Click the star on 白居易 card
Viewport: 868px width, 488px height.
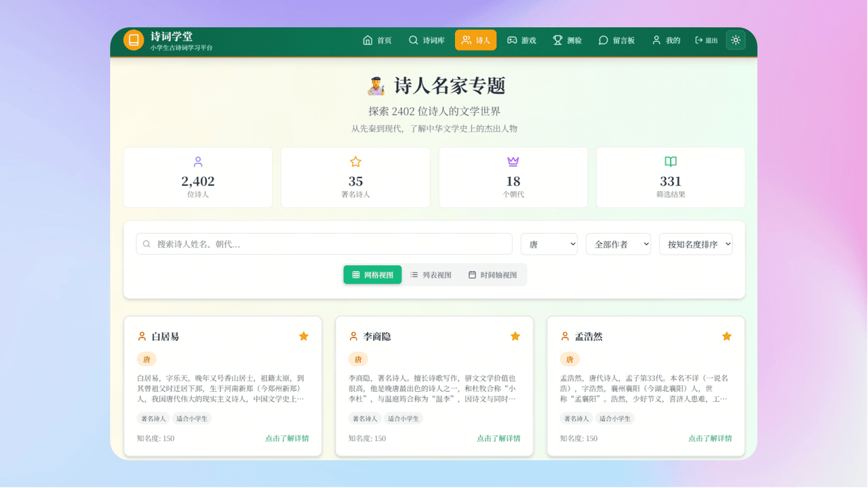pyautogui.click(x=304, y=336)
